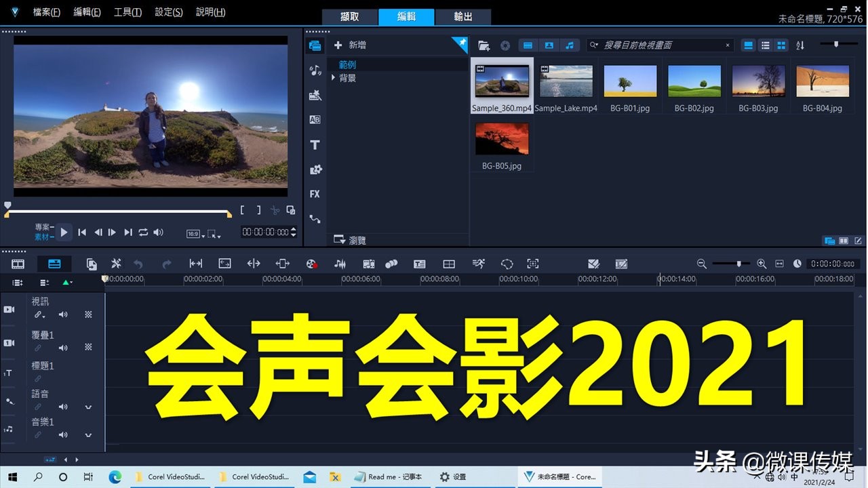Screen dimensions: 868x488
Task: Click the 新增 add button
Action: click(x=353, y=45)
